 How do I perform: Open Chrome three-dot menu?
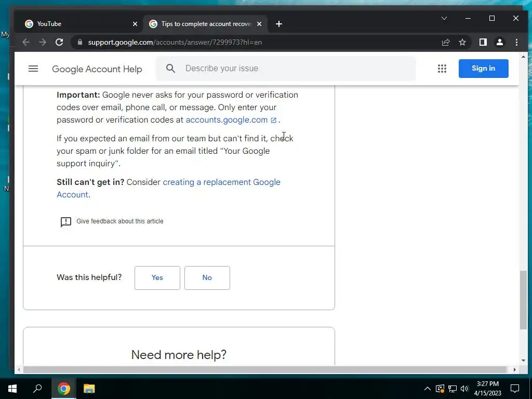coord(516,42)
